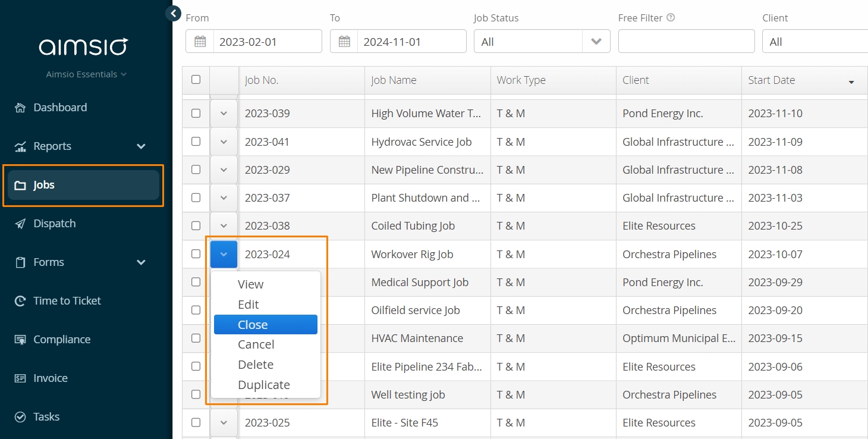This screenshot has width=868, height=439.
Task: Select Edit from the row menu
Action: (x=266, y=305)
